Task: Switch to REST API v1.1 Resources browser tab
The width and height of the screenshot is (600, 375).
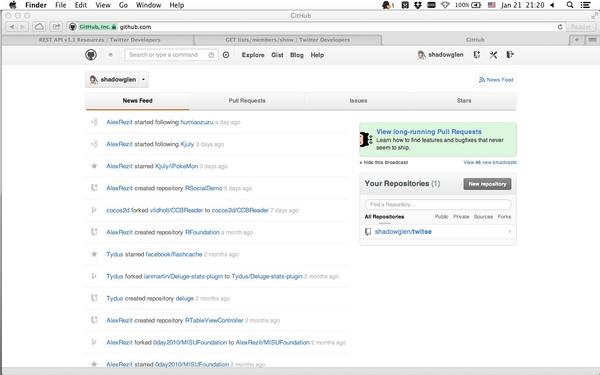Action: (99, 40)
